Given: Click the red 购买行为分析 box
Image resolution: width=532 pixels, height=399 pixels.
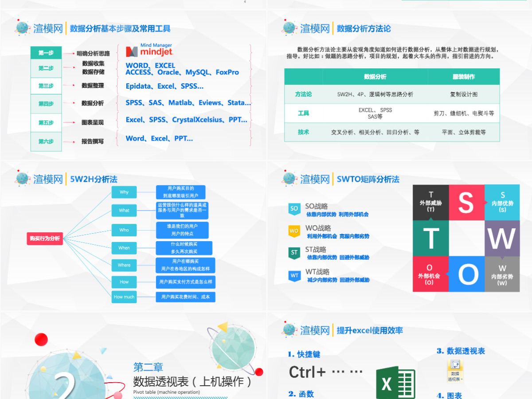Looking at the screenshot, I should (x=45, y=239).
